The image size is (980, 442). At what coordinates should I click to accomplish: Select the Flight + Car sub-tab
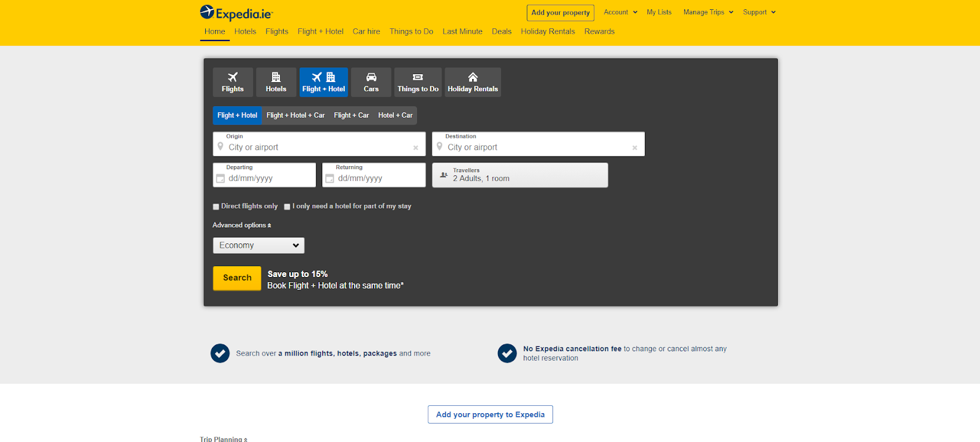pyautogui.click(x=352, y=115)
